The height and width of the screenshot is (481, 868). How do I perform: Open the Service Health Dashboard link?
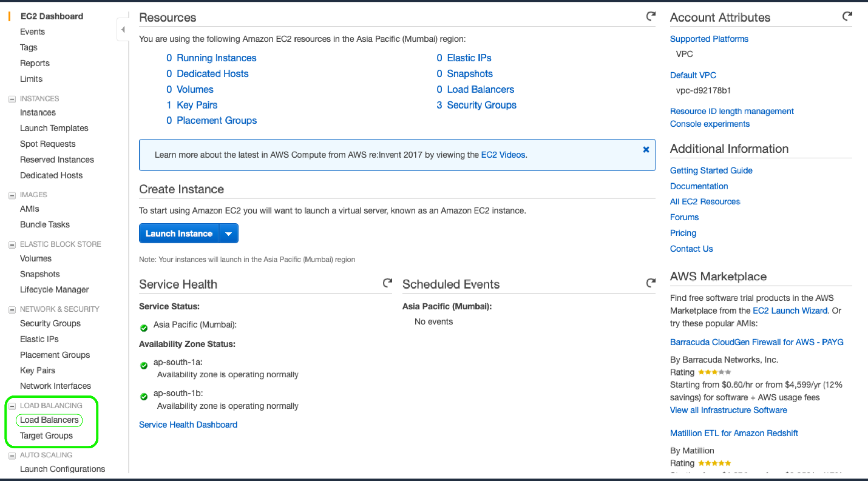188,425
